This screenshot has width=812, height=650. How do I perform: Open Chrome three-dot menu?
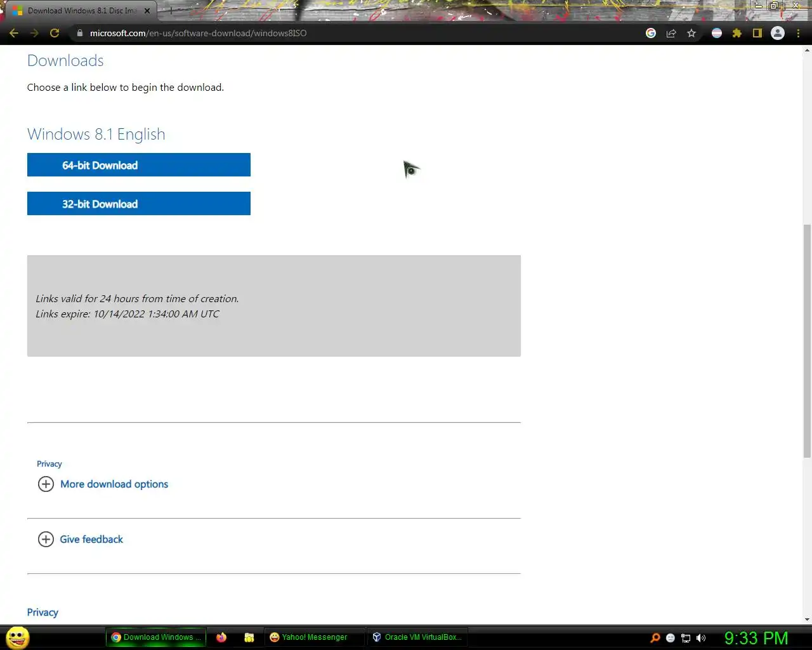click(x=798, y=33)
